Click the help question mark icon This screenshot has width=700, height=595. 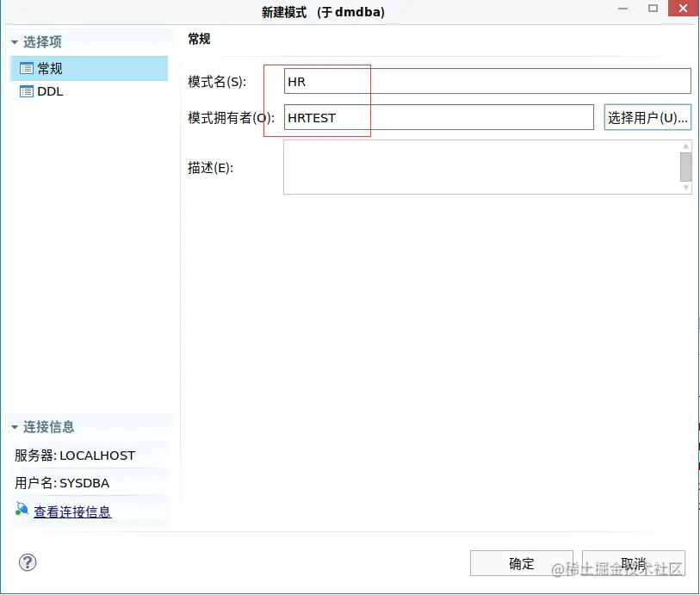[x=28, y=562]
